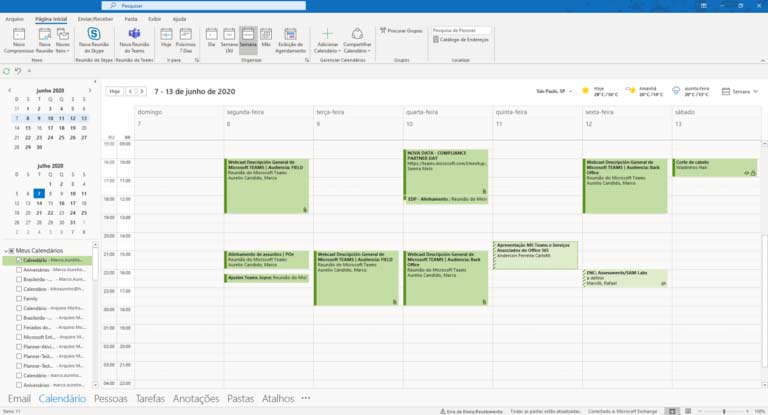Screen dimensions: 768x415
Task: Select the Exibir tab
Action: coord(155,19)
